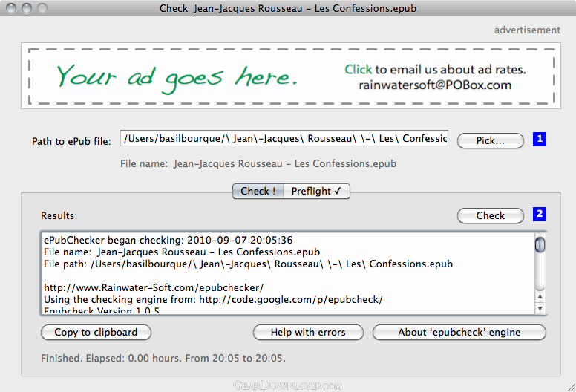Image resolution: width=576 pixels, height=392 pixels.
Task: Click the results scrollbar down arrow
Action: (x=540, y=308)
